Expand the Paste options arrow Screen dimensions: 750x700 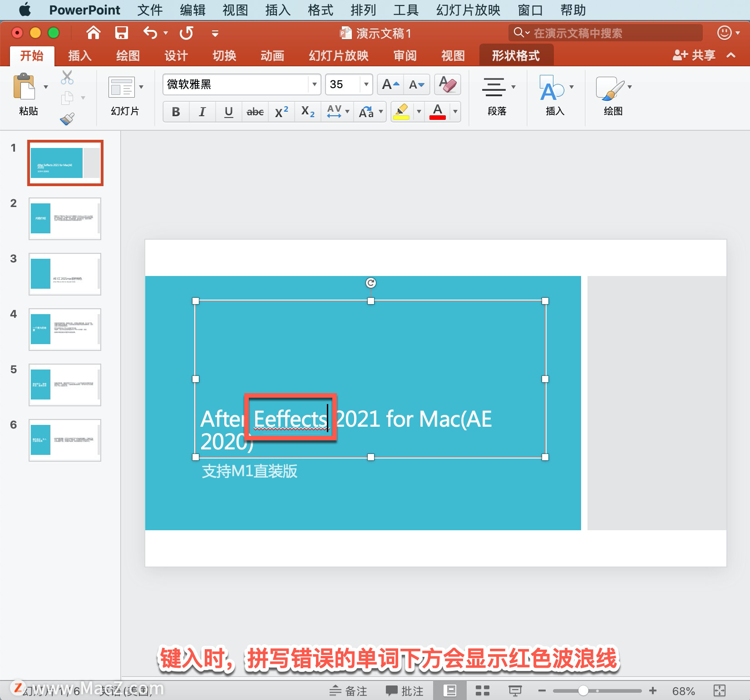pyautogui.click(x=46, y=87)
